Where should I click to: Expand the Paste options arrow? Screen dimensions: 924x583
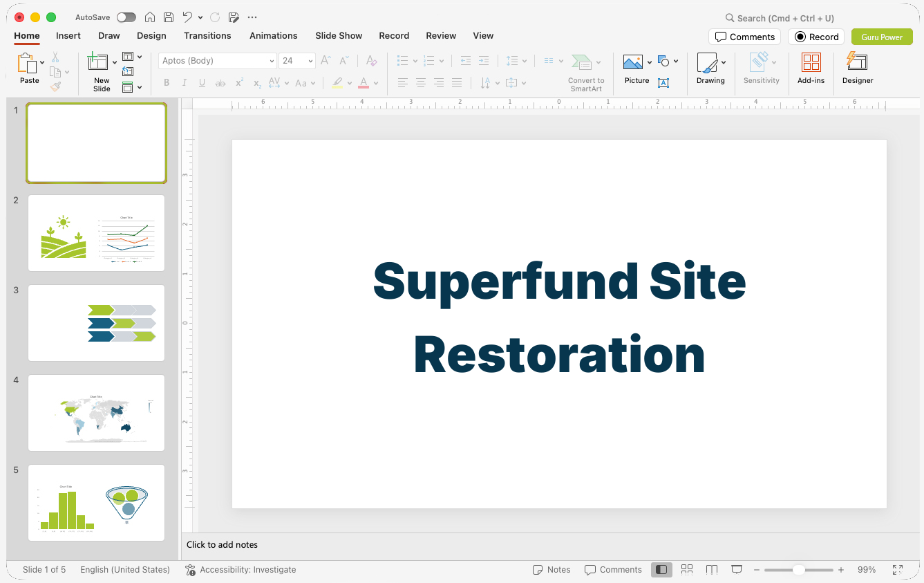42,62
